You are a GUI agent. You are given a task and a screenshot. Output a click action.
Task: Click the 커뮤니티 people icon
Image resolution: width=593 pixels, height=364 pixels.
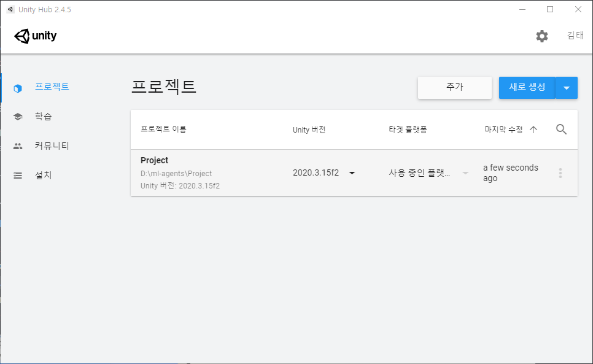coord(18,146)
